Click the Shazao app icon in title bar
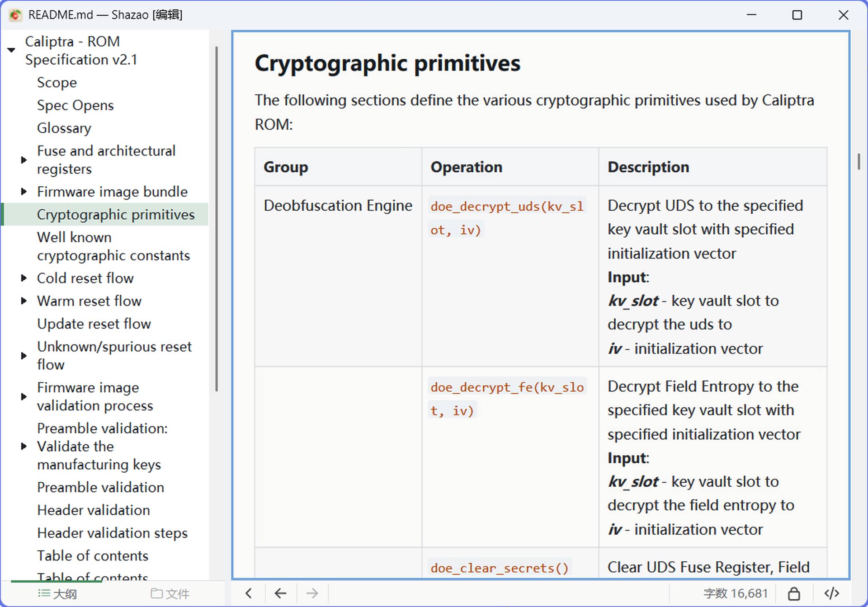This screenshot has height=607, width=868. coord(15,15)
